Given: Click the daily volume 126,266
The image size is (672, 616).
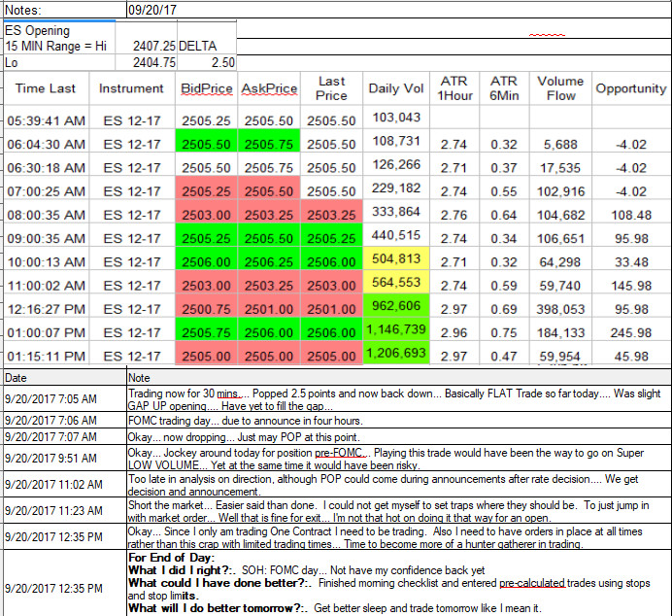Looking at the screenshot, I should coord(396,164).
